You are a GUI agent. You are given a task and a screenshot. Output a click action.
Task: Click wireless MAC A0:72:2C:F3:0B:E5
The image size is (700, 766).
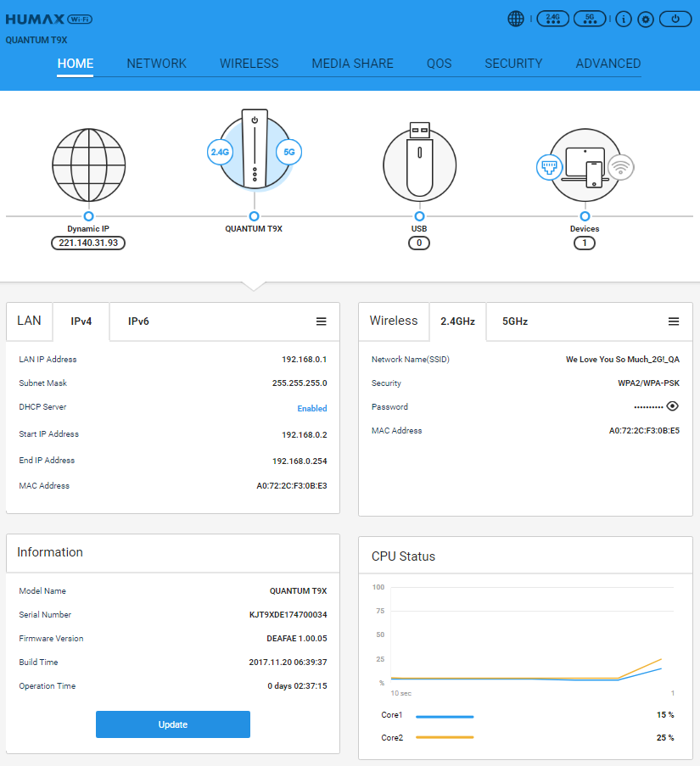coord(644,431)
